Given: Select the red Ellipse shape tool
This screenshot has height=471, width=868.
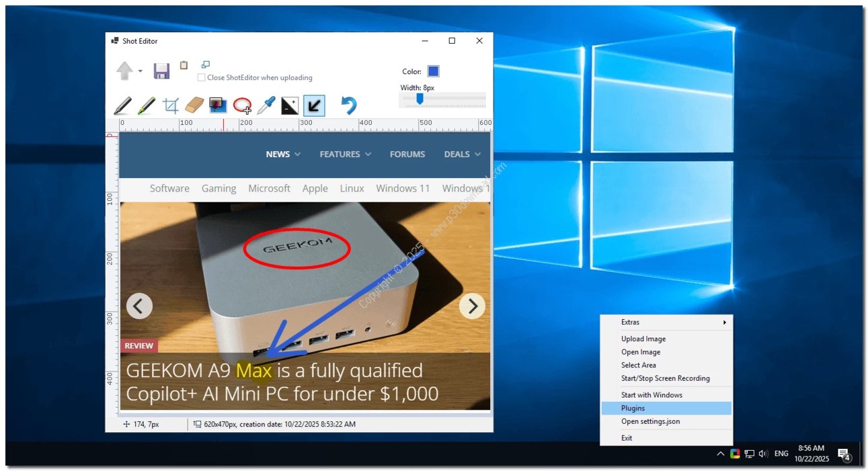Looking at the screenshot, I should 242,105.
